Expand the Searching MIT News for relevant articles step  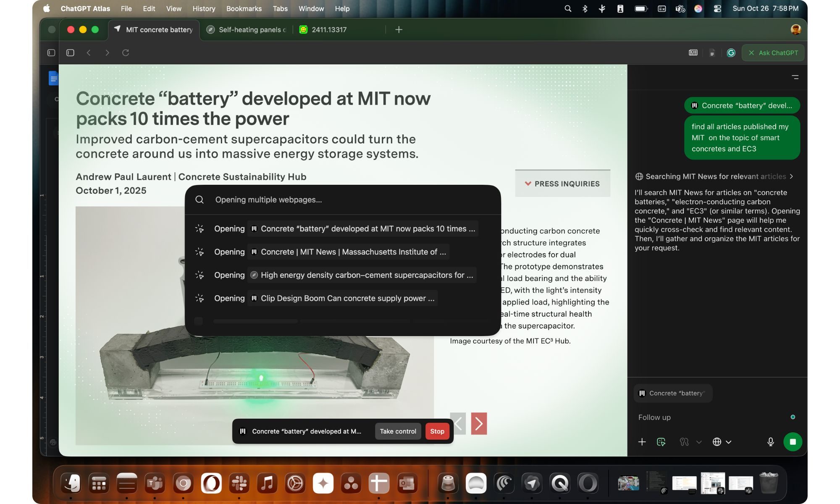point(714,176)
